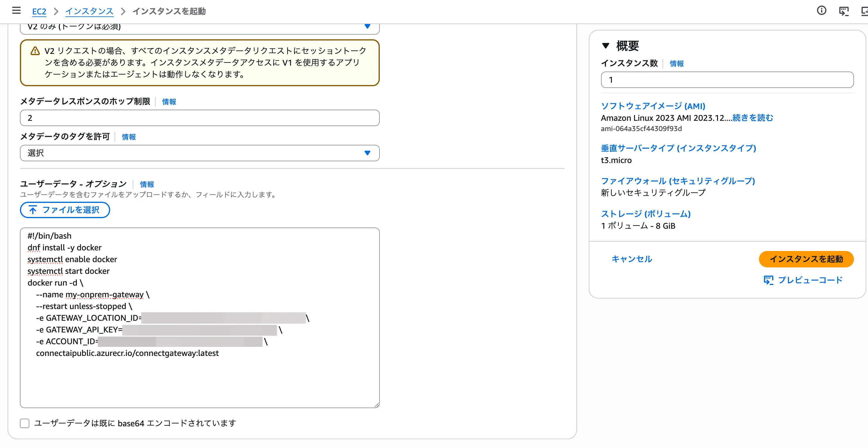This screenshot has width=868, height=448.
Task: Click the 続きを読む link for AMI
Action: [753, 118]
